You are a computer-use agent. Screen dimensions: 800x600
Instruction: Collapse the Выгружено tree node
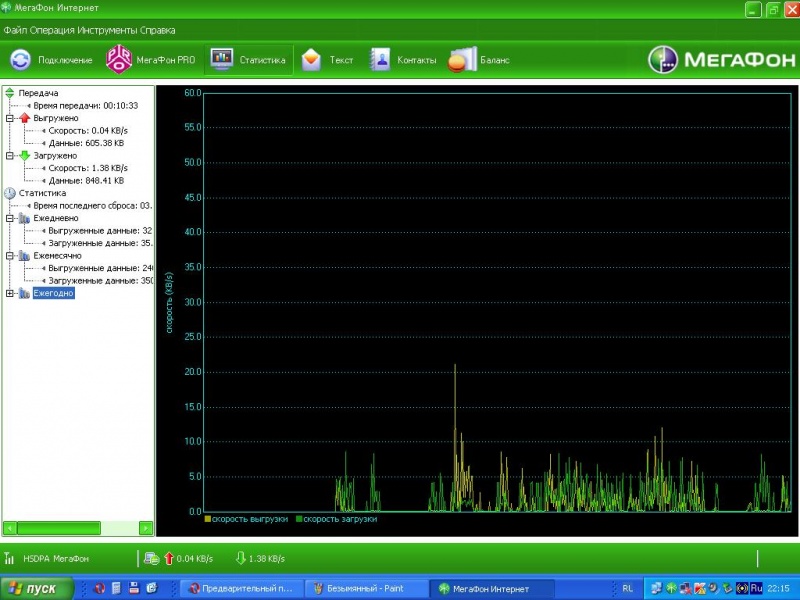(10, 118)
